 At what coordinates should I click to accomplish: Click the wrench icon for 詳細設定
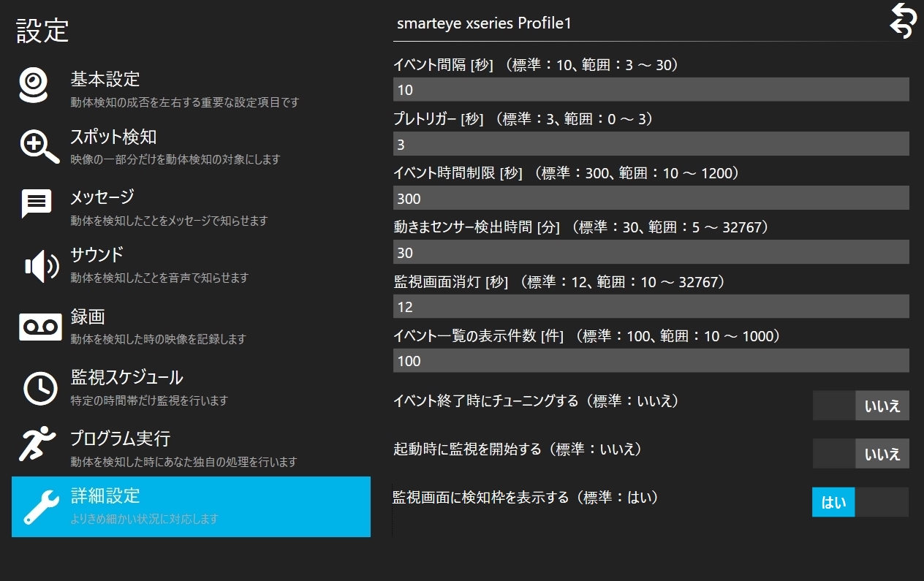(40, 506)
